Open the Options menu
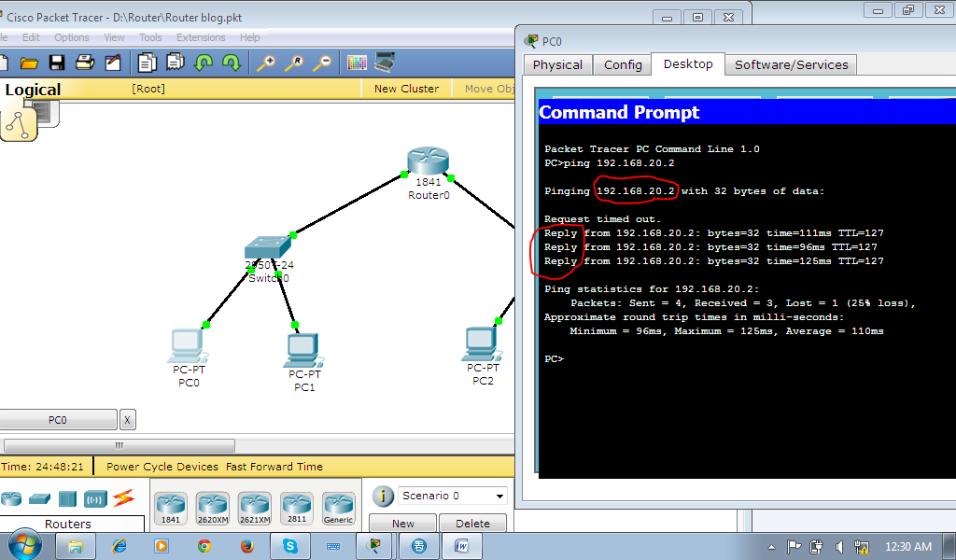This screenshot has width=956, height=560. pos(72,37)
